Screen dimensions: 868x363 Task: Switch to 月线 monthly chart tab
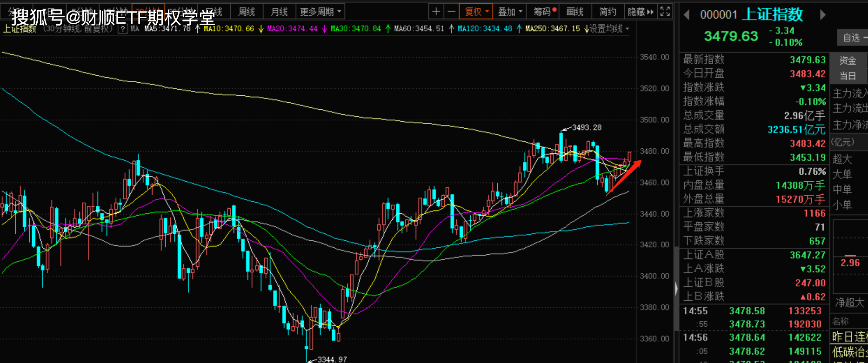pyautogui.click(x=279, y=12)
